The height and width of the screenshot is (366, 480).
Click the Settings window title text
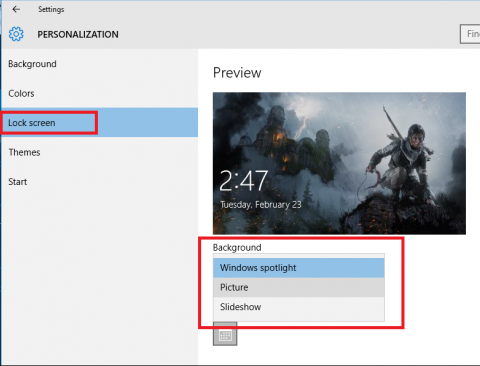pyautogui.click(x=51, y=9)
